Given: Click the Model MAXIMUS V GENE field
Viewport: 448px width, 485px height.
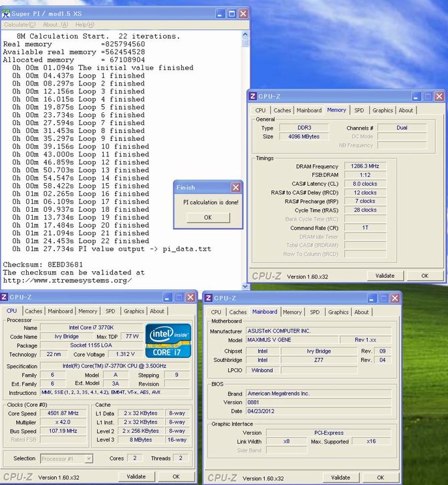Looking at the screenshot, I should coord(292,339).
